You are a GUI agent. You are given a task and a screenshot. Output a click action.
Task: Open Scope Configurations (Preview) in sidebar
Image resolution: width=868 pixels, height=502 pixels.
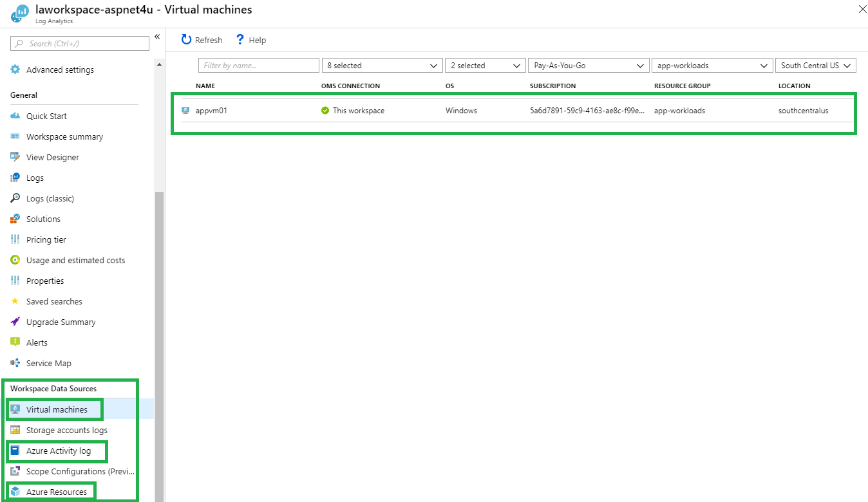[x=81, y=471]
